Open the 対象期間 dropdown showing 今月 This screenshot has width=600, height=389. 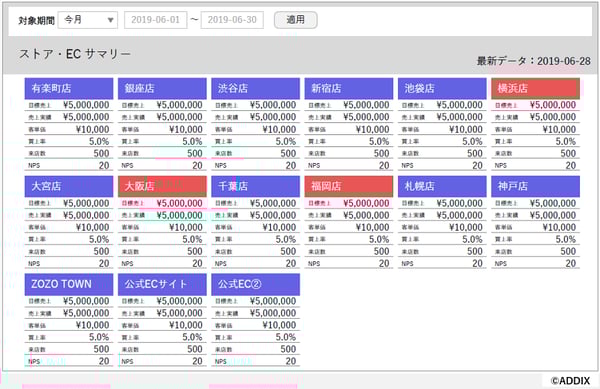tap(88, 20)
